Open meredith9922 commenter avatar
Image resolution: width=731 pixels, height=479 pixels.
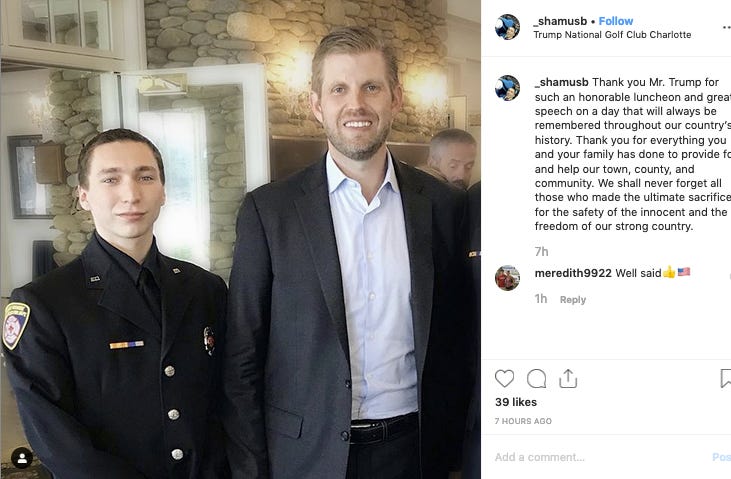tap(507, 278)
